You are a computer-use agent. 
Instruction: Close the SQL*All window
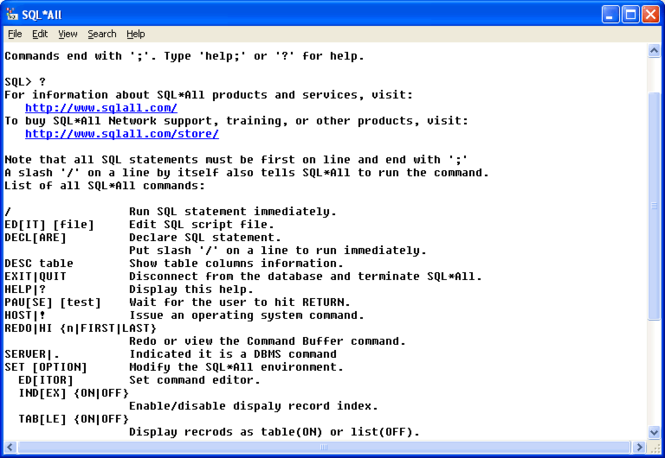(x=651, y=14)
